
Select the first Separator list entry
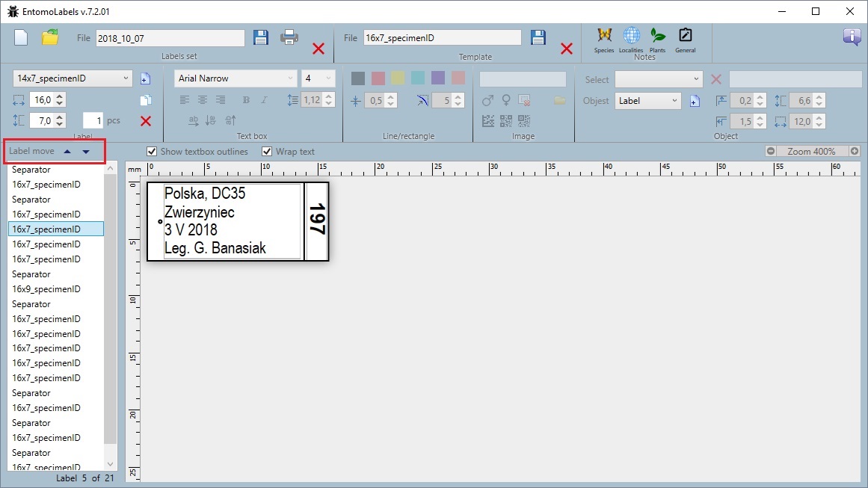(31, 170)
